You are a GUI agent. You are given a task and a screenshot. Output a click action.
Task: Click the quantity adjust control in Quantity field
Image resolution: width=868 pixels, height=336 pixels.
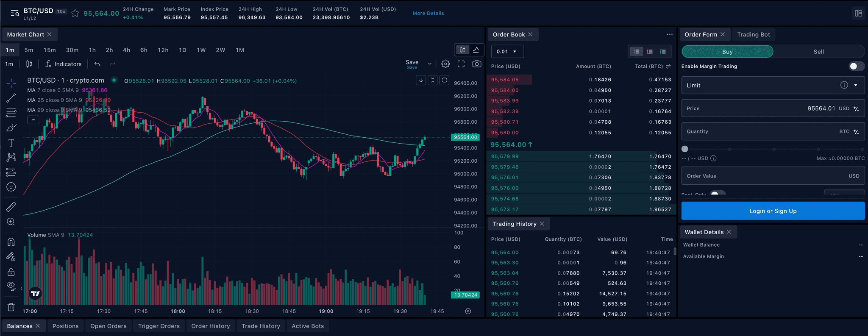tap(856, 132)
